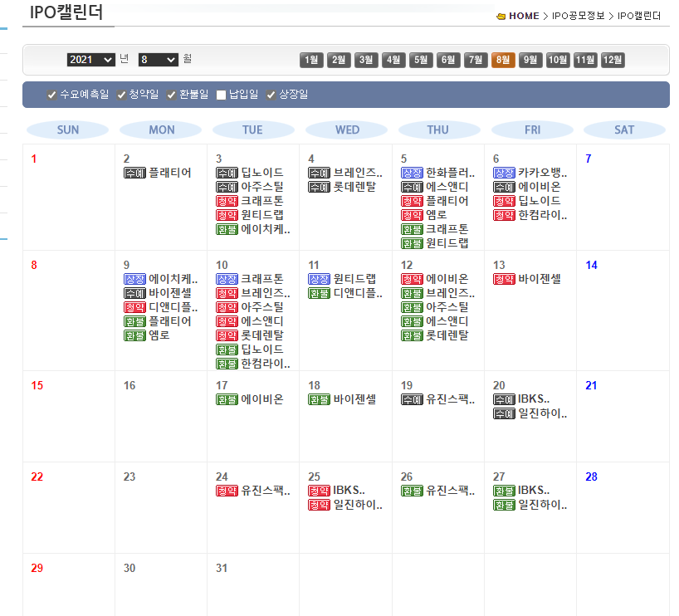Viewport: 679px width, 616px height.
Task: Open 플래티어 수예 entry on the 2nd
Action: (169, 173)
